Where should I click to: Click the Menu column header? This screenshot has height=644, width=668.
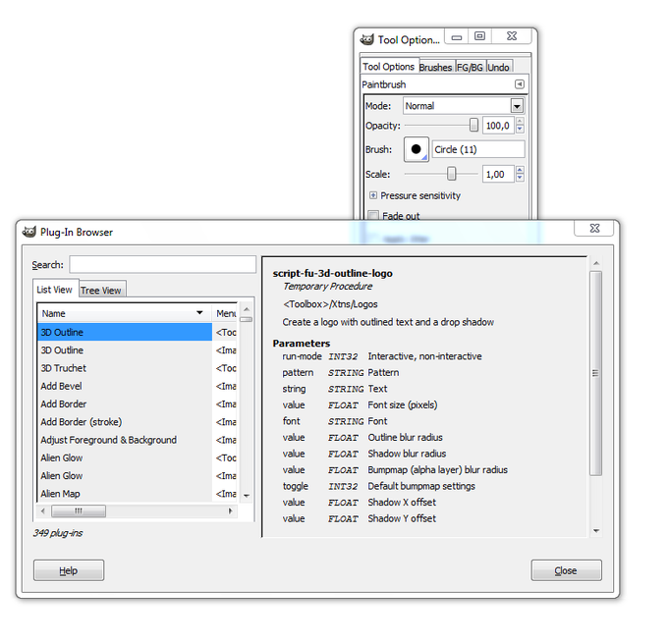pos(225,313)
